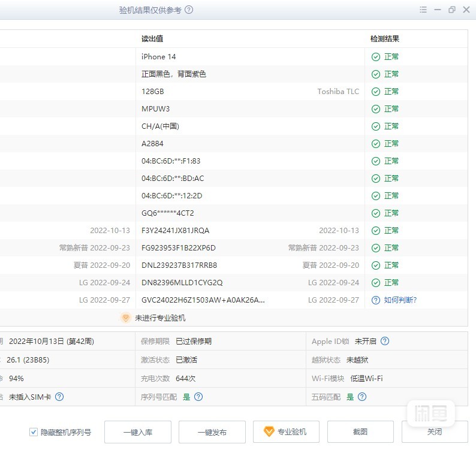Click the check icon for FG923953F1B22XP6D
This screenshot has height=453, width=476.
(376, 248)
